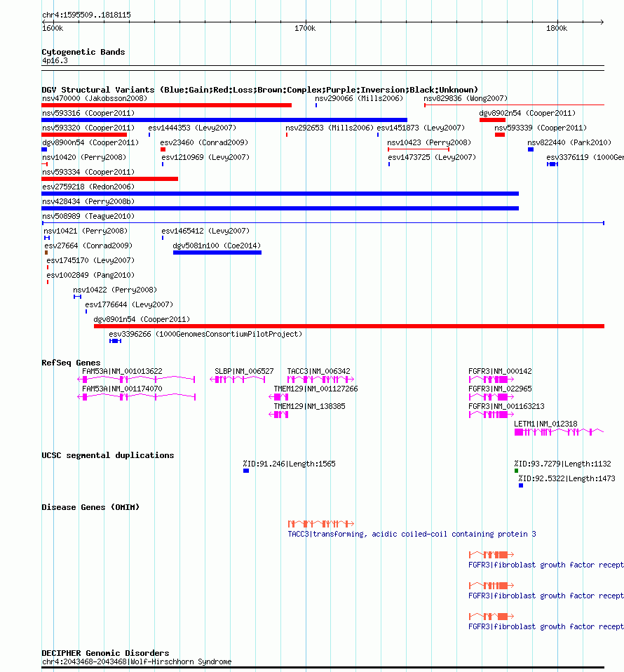
Task: Click the nsv593339 (Cooper2011) red block
Action: click(x=500, y=135)
